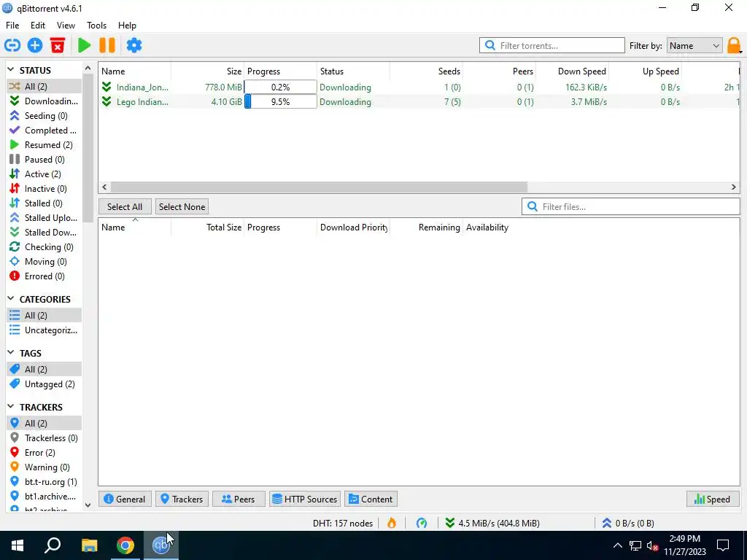Click the torrent list scroll right arrow
The image size is (747, 560).
734,187
